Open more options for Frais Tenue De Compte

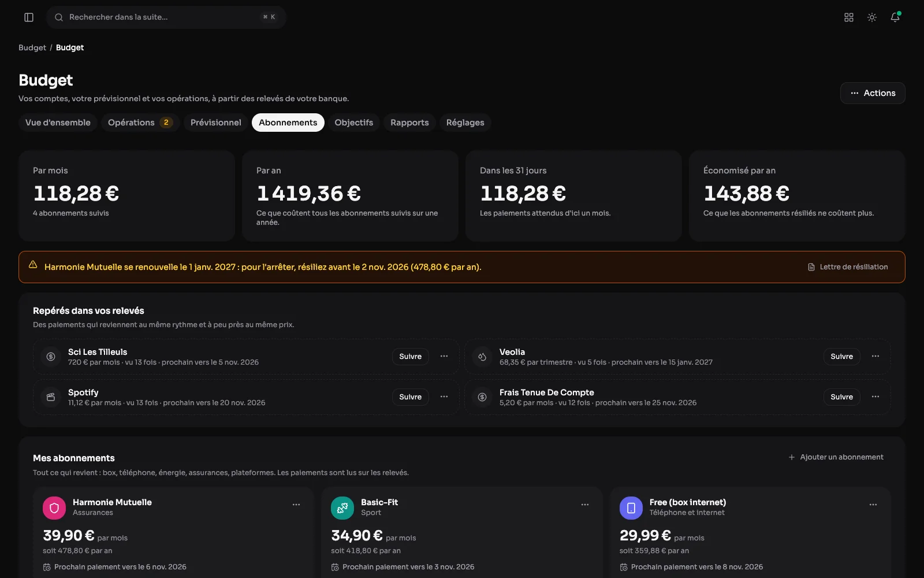point(875,397)
